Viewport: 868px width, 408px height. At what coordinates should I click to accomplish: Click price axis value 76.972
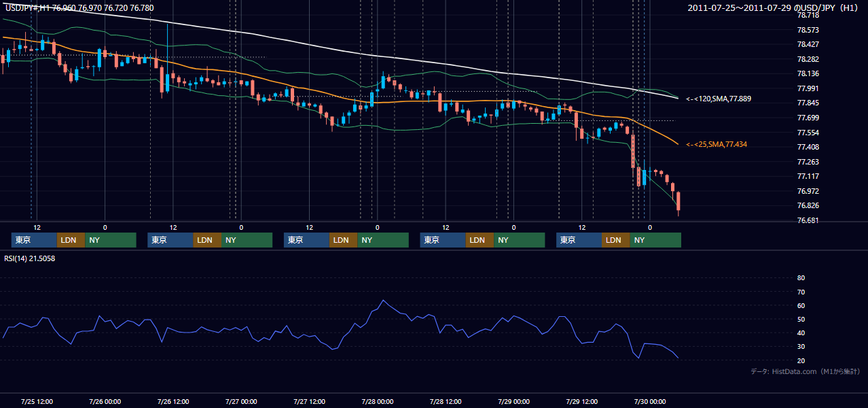click(x=808, y=191)
